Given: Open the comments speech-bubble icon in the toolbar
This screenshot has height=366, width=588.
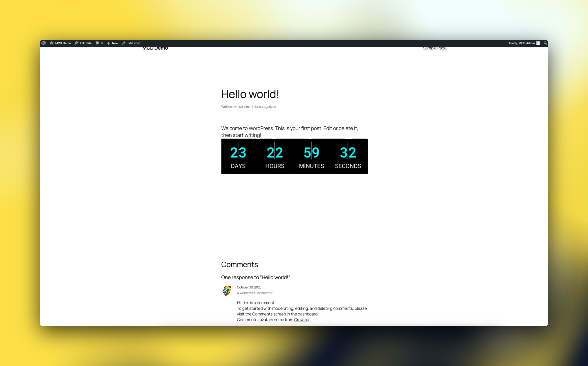Looking at the screenshot, I should click(97, 43).
